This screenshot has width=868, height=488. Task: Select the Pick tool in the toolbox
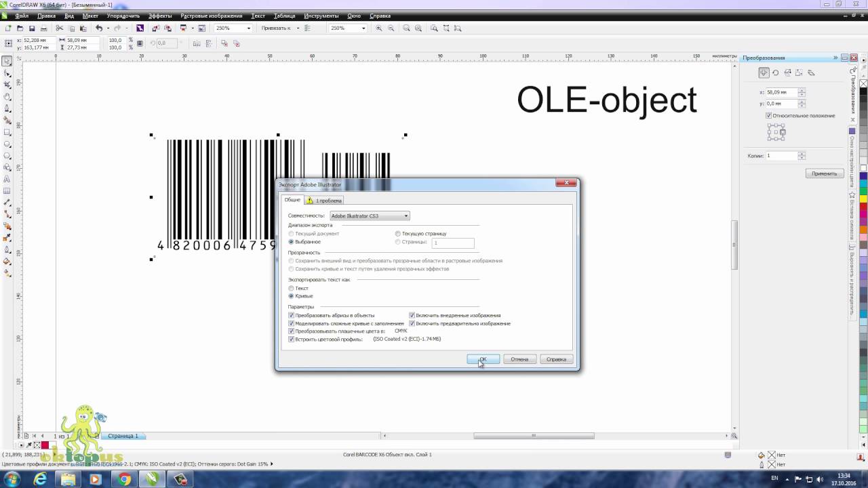(7, 62)
